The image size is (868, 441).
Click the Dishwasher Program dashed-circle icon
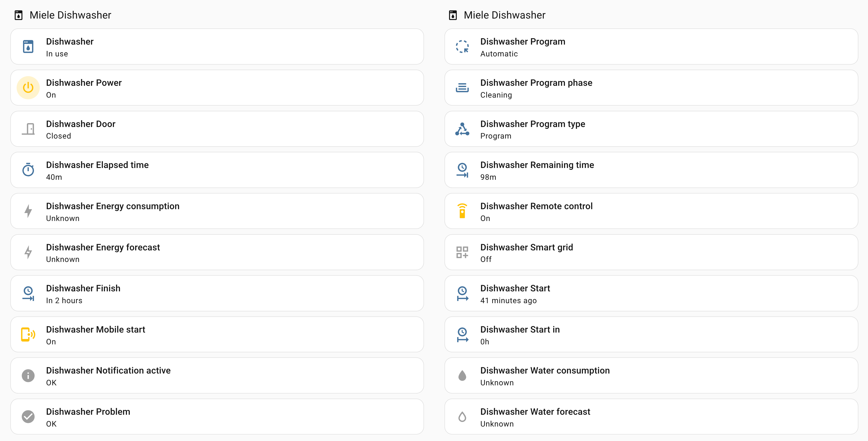[462, 47]
